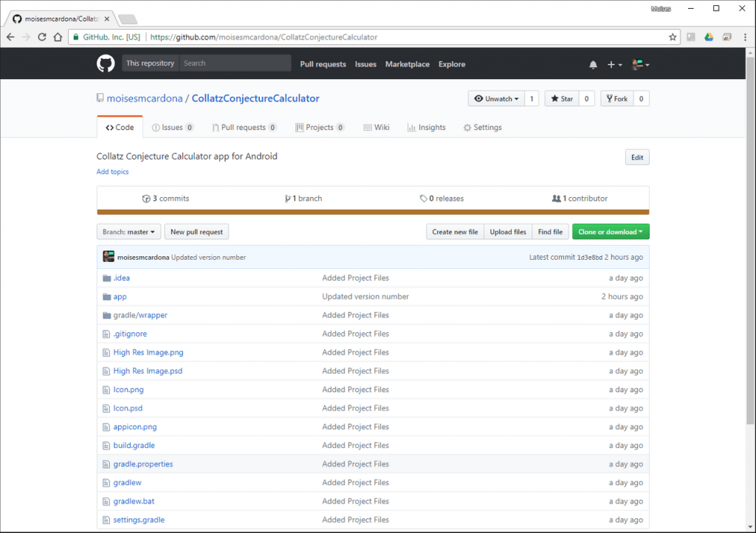Open the moisesmcardona owner link
Image resolution: width=756 pixels, height=533 pixels.
[x=145, y=98]
